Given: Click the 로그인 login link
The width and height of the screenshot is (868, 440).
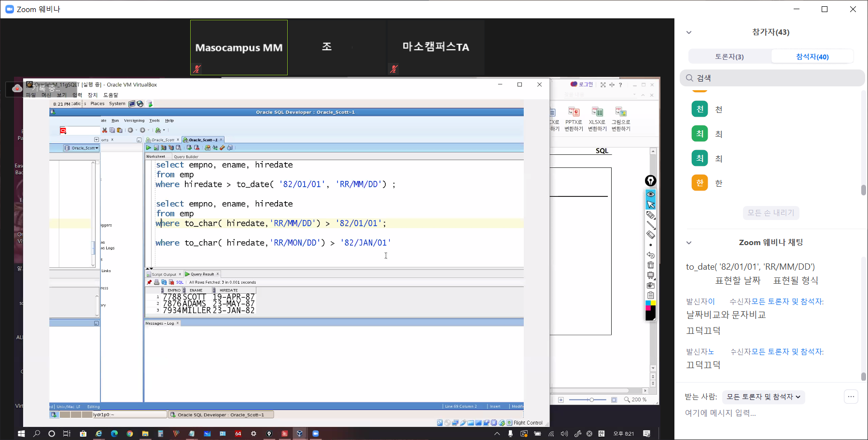Looking at the screenshot, I should [x=582, y=84].
